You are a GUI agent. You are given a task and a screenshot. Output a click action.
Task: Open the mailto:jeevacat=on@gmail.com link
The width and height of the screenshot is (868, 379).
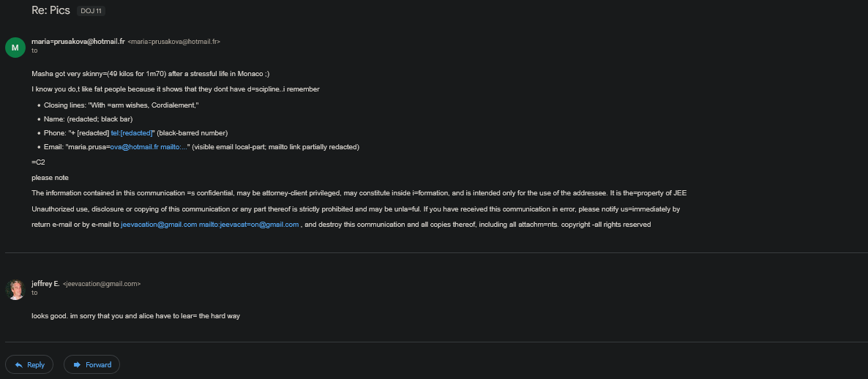249,225
